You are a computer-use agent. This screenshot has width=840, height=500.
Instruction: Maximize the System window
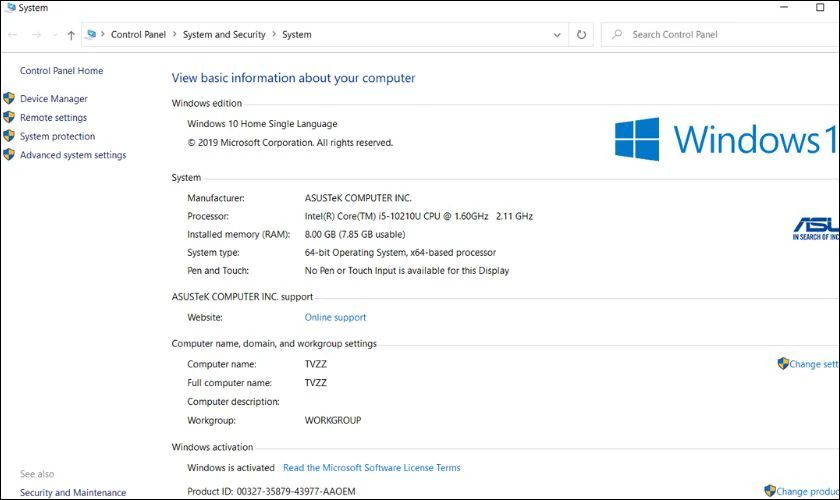820,8
